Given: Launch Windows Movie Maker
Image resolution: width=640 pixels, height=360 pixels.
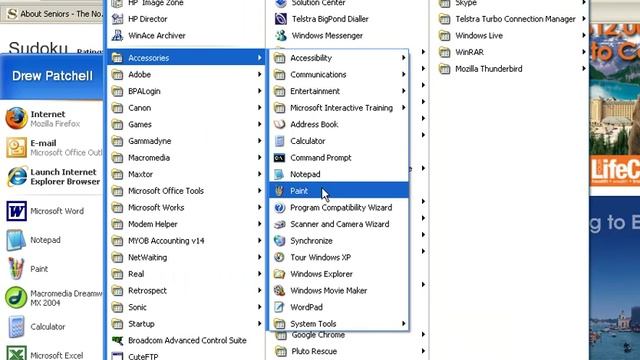Looking at the screenshot, I should pos(339,290).
